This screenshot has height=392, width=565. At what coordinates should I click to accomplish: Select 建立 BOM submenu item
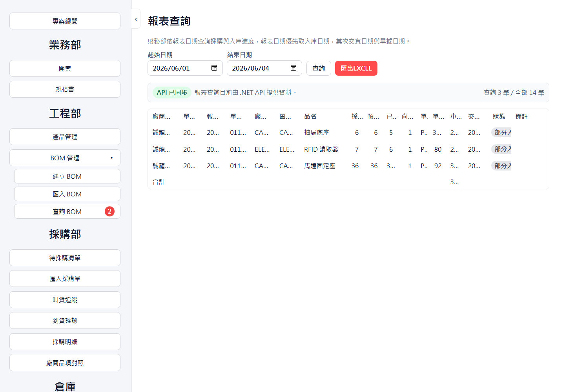67,176
